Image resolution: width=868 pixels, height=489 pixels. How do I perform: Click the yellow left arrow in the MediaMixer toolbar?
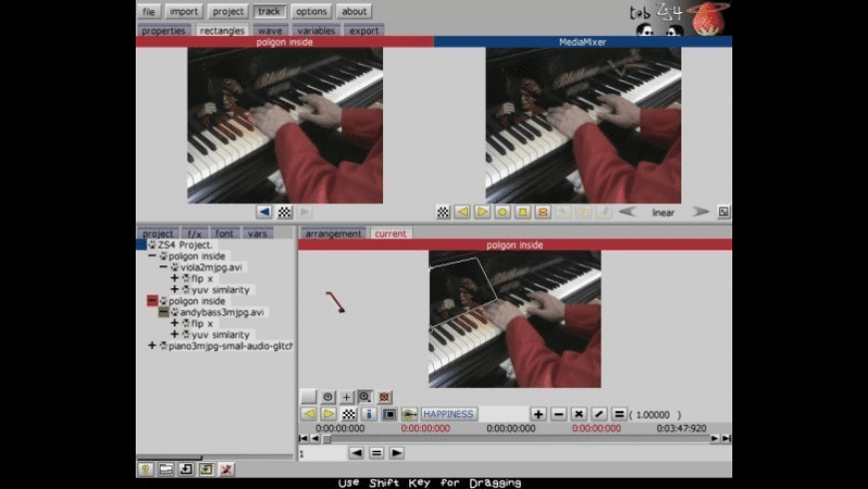click(462, 212)
